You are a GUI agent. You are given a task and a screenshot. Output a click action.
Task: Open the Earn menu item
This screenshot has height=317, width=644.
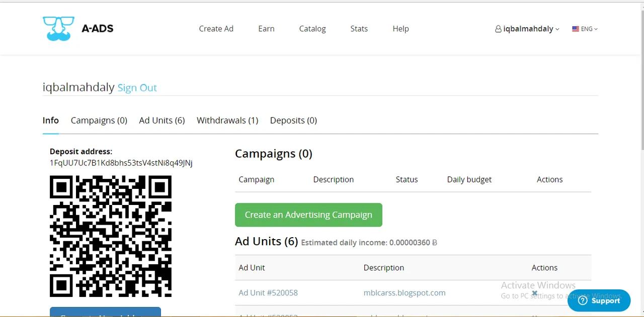266,29
